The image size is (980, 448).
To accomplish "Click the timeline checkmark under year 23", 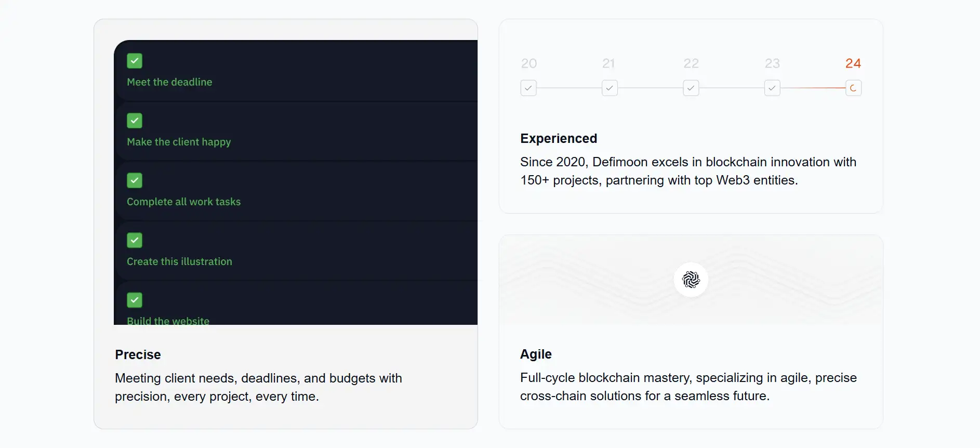I will [772, 88].
